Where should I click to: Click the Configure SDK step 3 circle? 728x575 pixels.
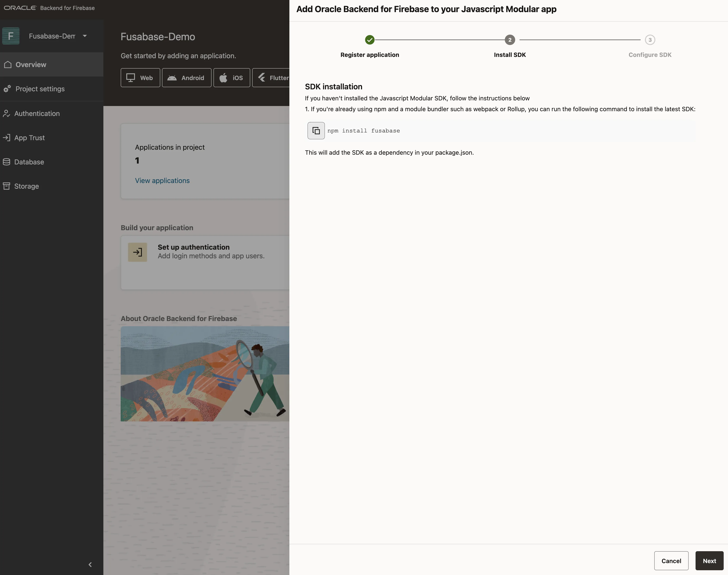(650, 40)
